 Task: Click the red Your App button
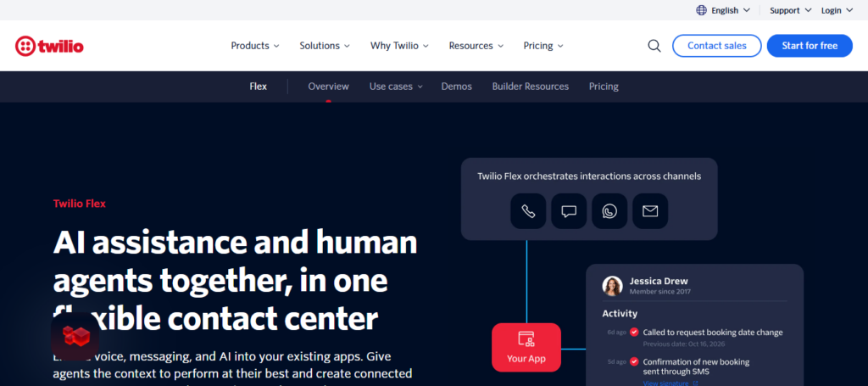point(526,347)
